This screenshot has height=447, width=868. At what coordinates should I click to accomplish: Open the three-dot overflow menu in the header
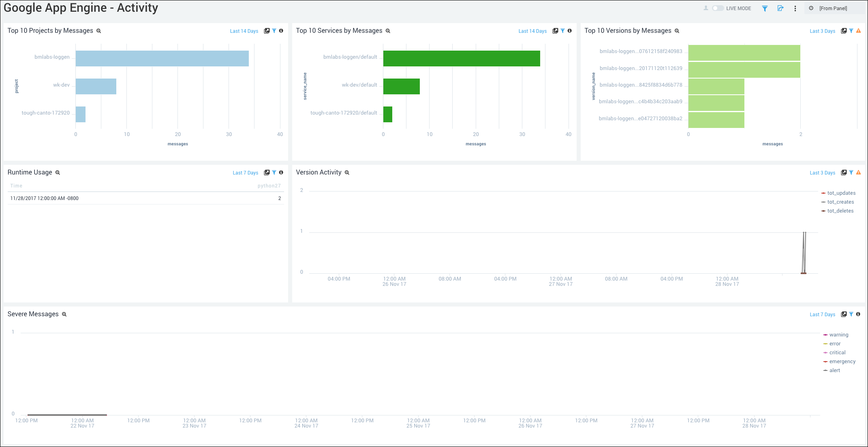(x=795, y=8)
